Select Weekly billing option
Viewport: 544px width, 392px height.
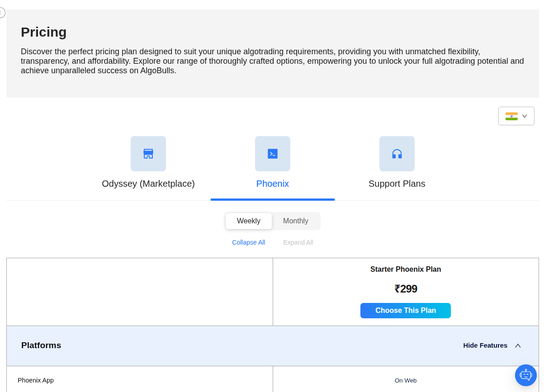249,221
